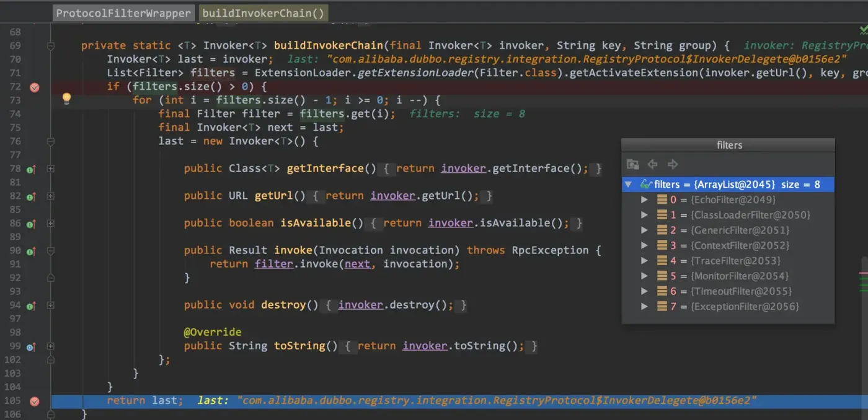Click the pink error stripe mark
Image resolution: width=868 pixels, height=420 pixels.
[x=864, y=273]
